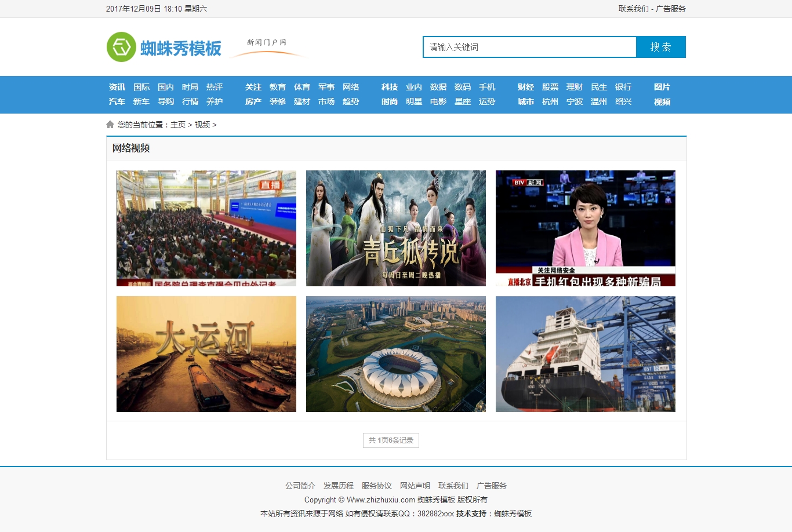Click 联系我们 link in top bar

(633, 9)
